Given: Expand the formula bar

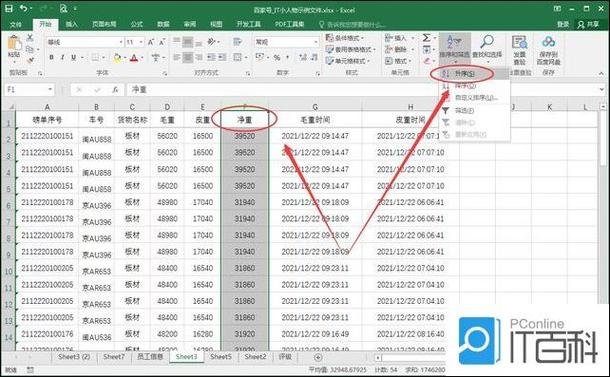Looking at the screenshot, I should (602, 89).
